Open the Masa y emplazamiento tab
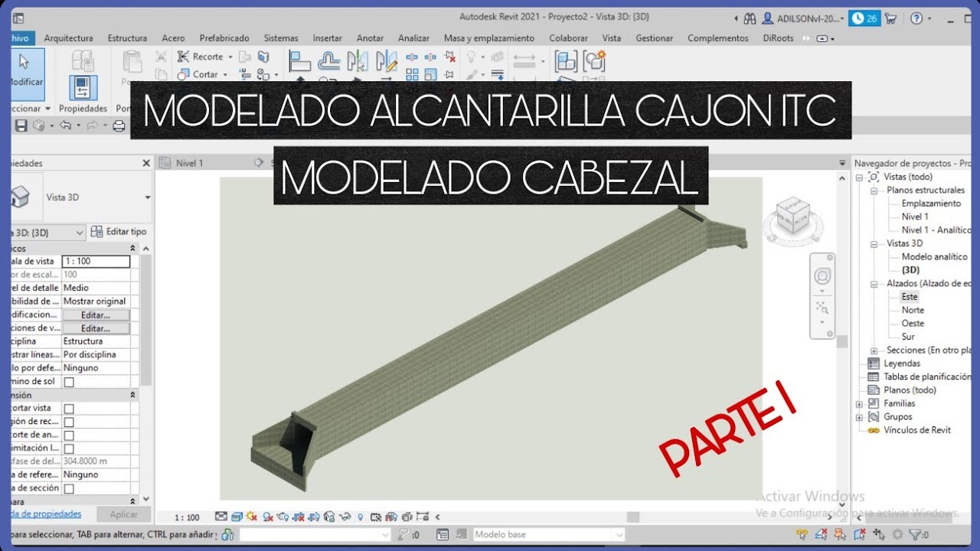 click(489, 38)
